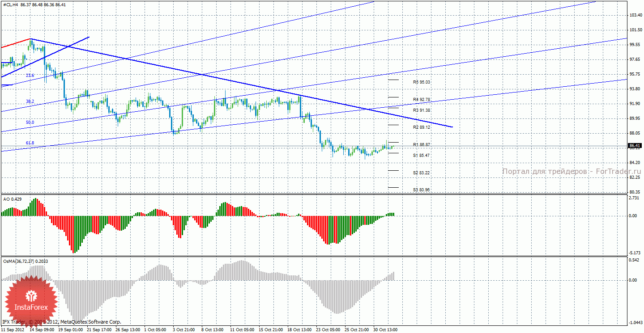This screenshot has height=333, width=644.
Task: Click the 15 Oct 21:00 time label
Action: pyautogui.click(x=270, y=330)
